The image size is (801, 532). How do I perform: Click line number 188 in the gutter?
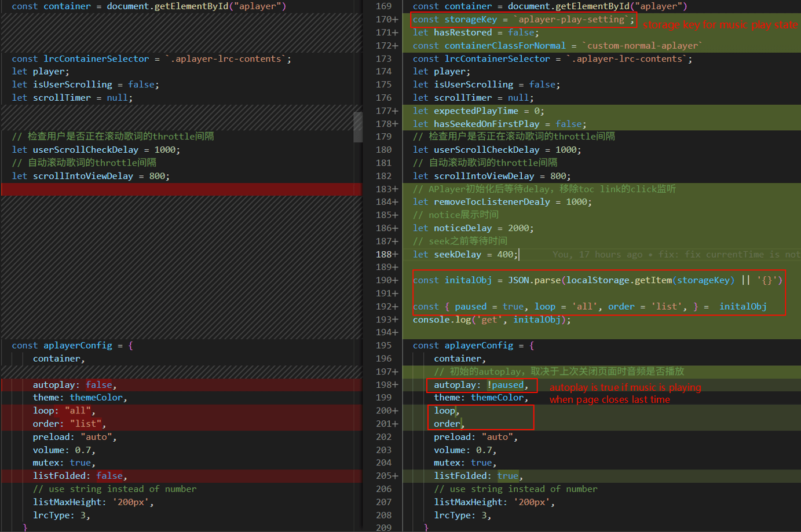click(x=383, y=254)
